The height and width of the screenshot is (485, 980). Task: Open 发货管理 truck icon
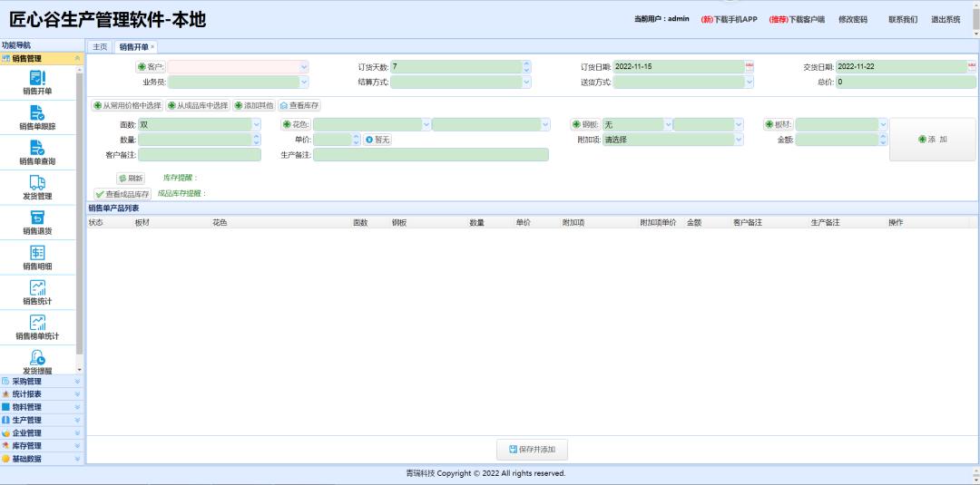coord(37,185)
